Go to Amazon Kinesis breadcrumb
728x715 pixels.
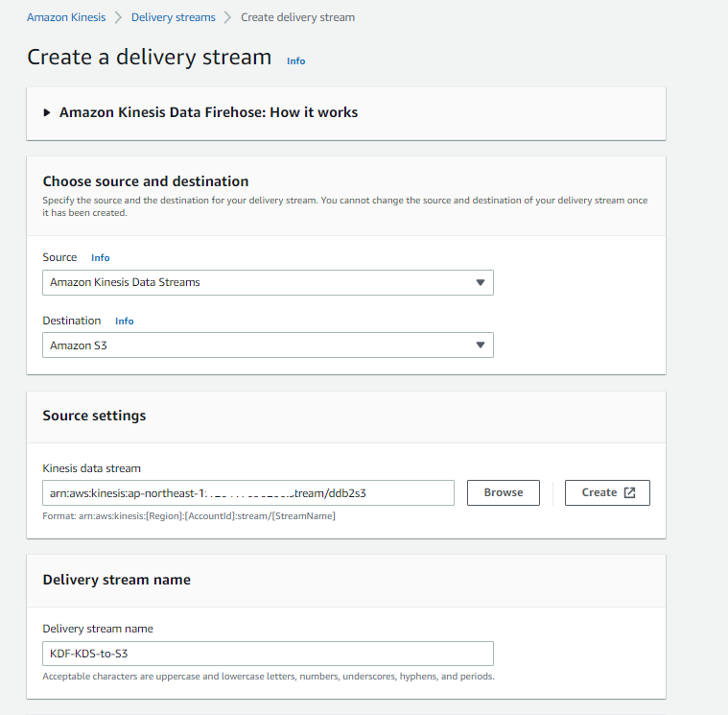click(x=66, y=17)
